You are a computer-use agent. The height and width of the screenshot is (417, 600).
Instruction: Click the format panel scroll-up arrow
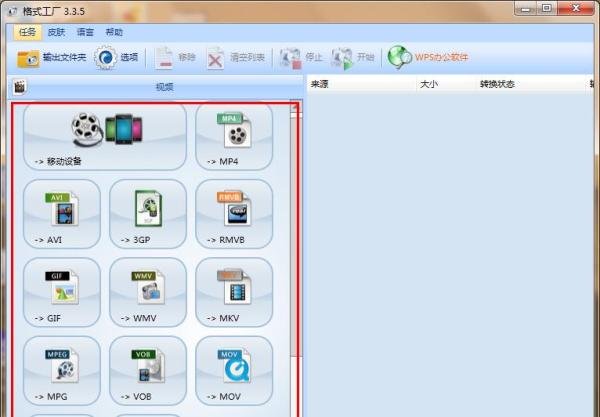[295, 108]
